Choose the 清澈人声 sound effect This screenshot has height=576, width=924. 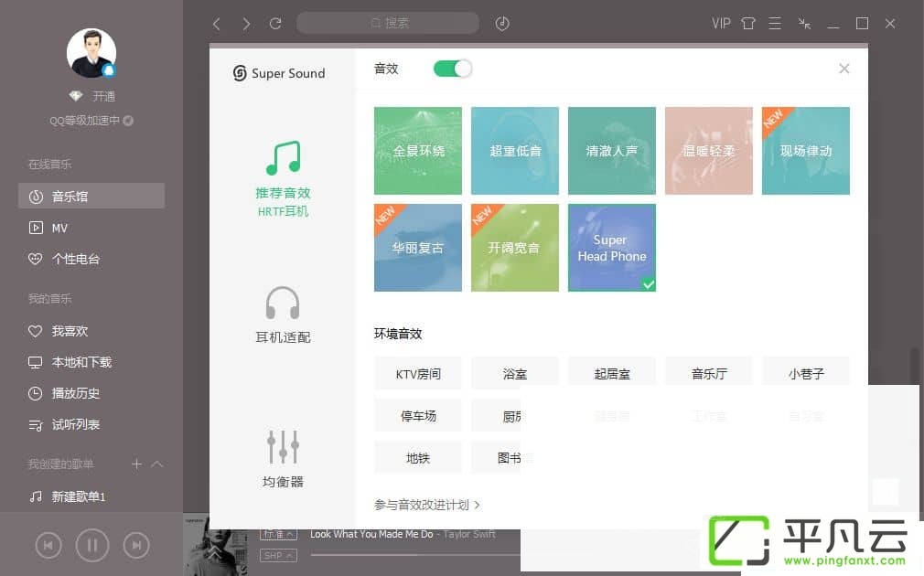point(612,151)
